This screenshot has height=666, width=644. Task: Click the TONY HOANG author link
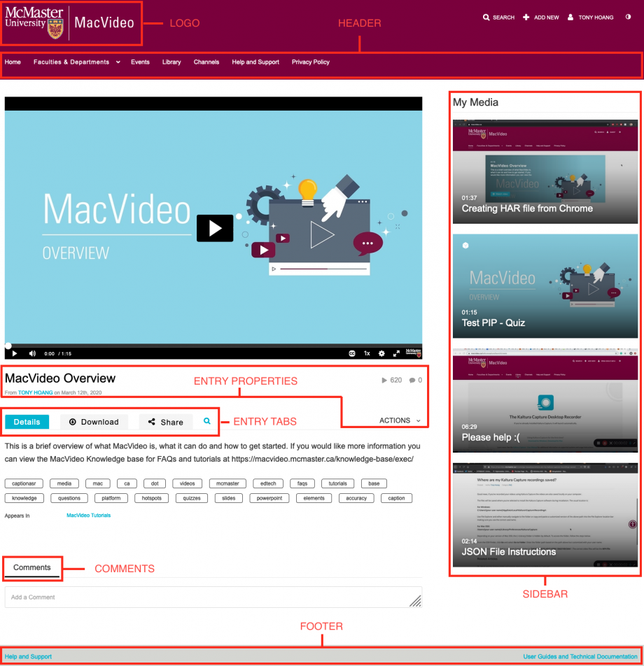tap(35, 392)
